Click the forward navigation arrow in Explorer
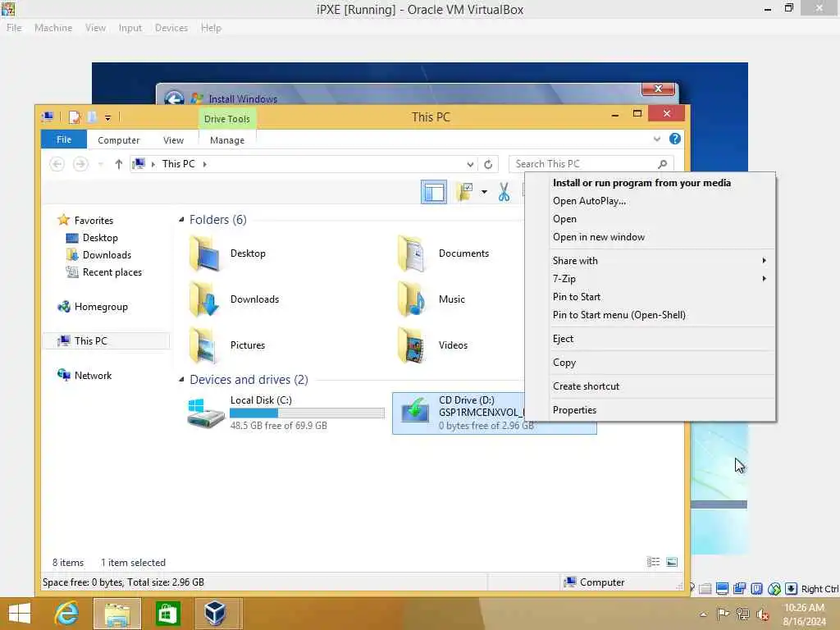 80,164
